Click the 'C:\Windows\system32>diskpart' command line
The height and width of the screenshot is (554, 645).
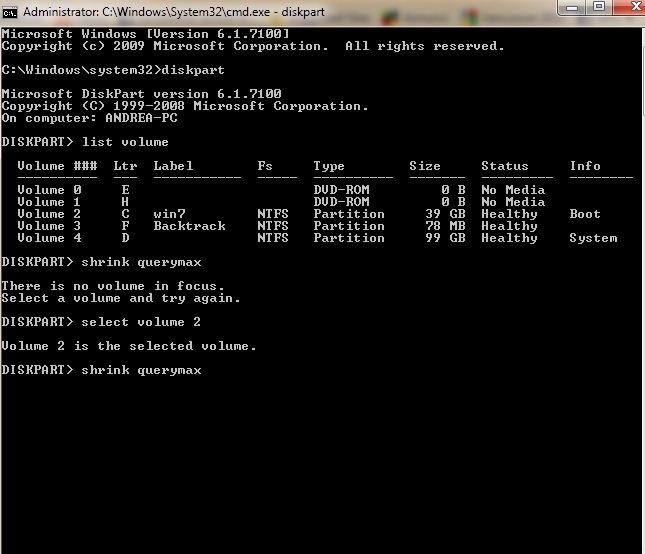(x=113, y=70)
